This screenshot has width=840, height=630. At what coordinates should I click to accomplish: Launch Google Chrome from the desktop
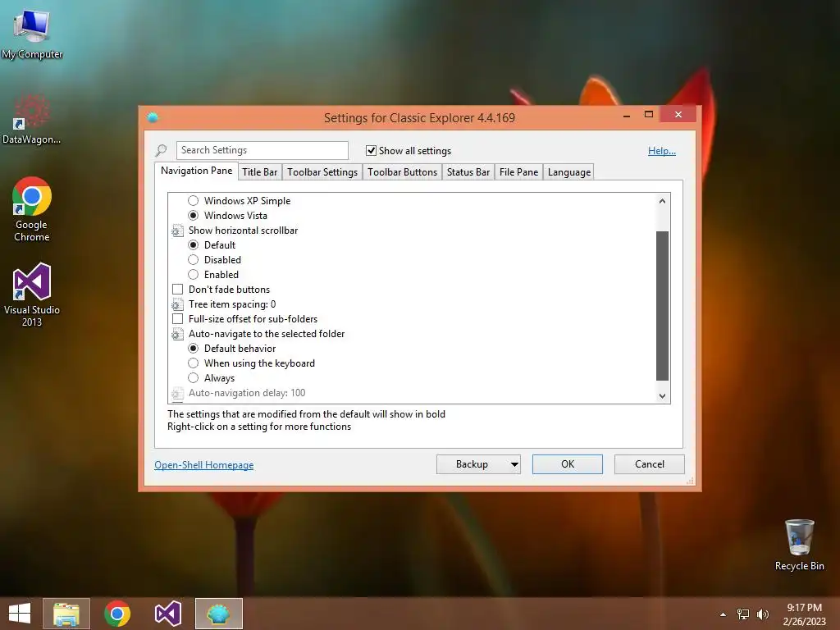pos(32,209)
